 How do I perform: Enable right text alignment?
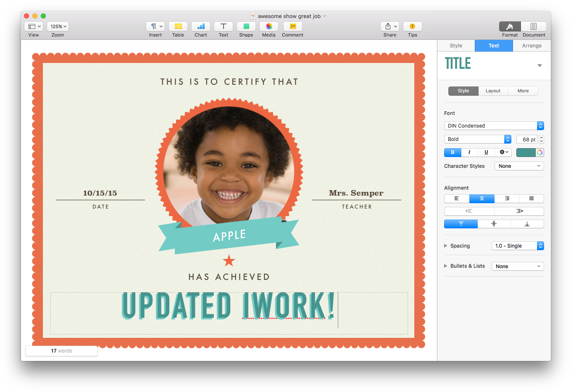coord(506,198)
